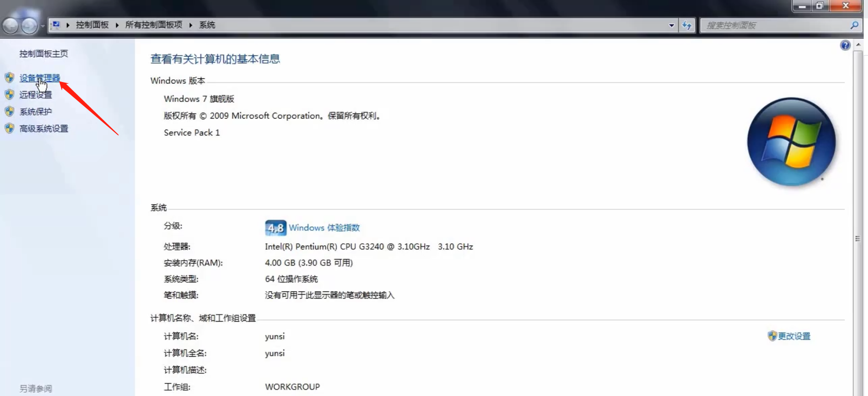Open the Windows 体验指数 link
868x396 pixels.
point(324,228)
